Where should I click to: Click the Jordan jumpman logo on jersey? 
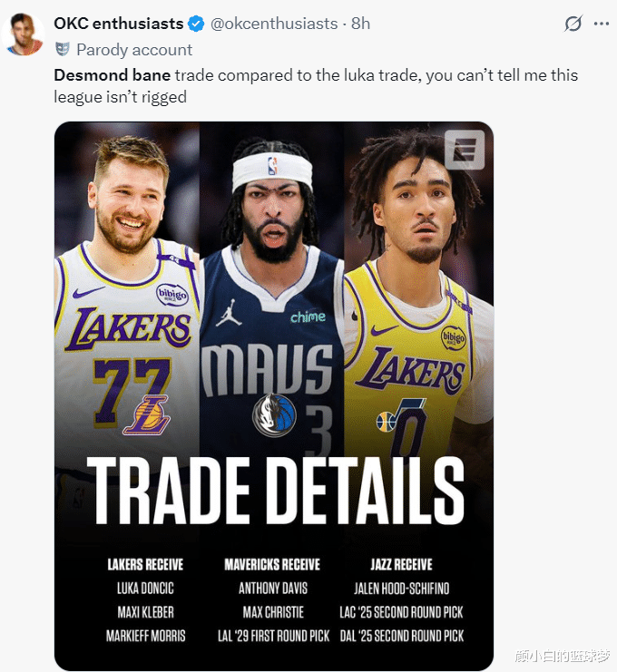pos(228,313)
